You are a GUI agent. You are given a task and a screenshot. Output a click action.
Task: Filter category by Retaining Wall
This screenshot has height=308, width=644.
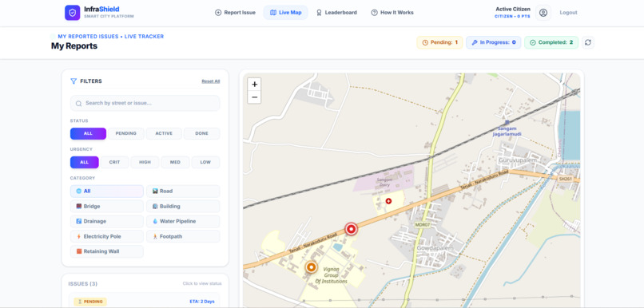click(107, 251)
